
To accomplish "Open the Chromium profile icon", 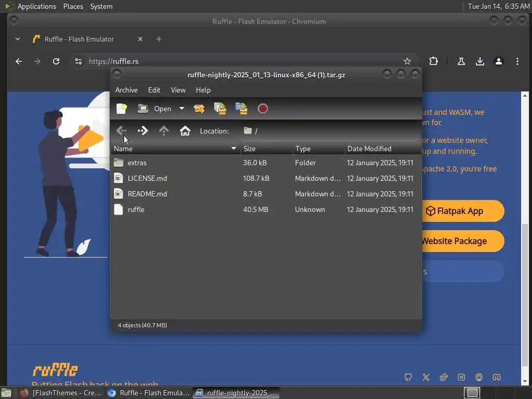I will [x=498, y=61].
